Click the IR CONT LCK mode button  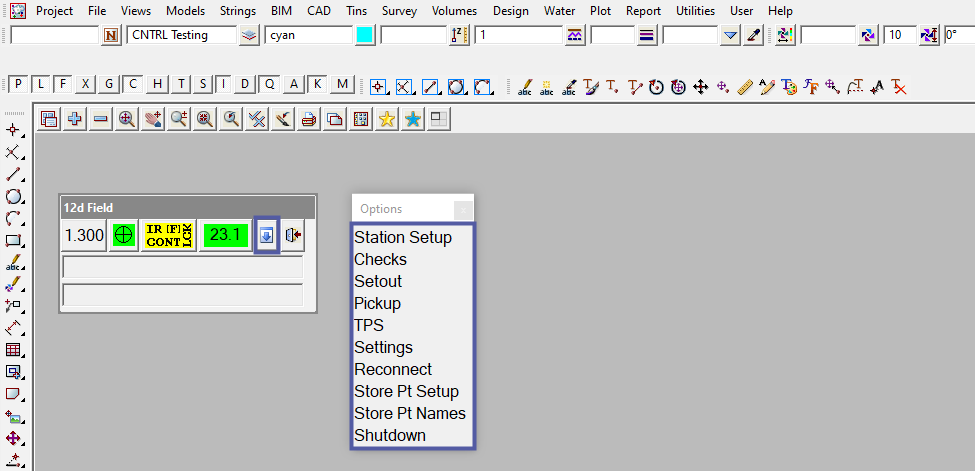click(168, 236)
